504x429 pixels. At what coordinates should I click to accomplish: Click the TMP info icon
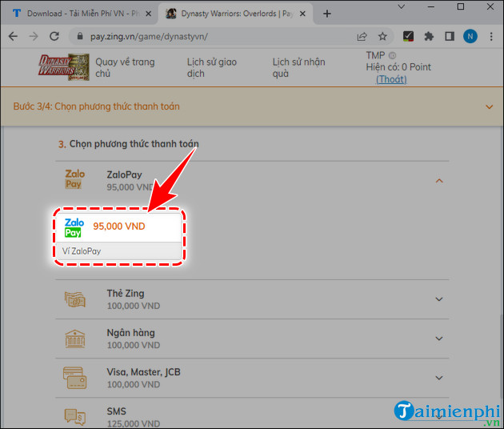(393, 55)
